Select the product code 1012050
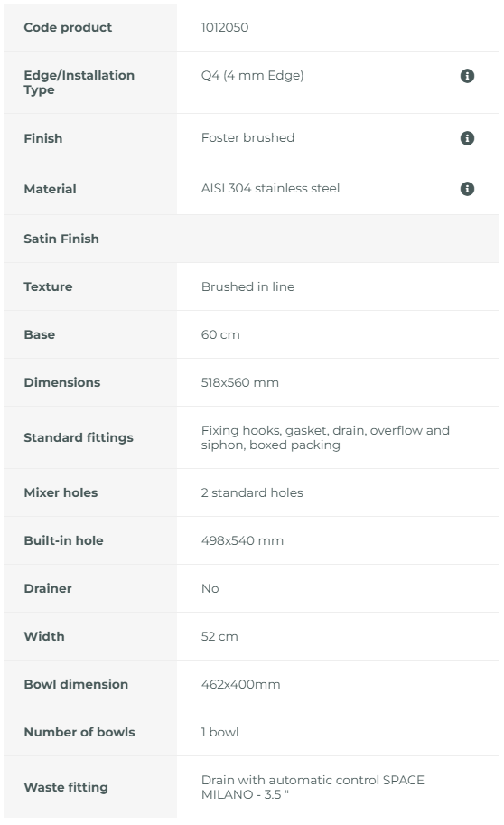This screenshot has width=504, height=825. click(x=225, y=27)
